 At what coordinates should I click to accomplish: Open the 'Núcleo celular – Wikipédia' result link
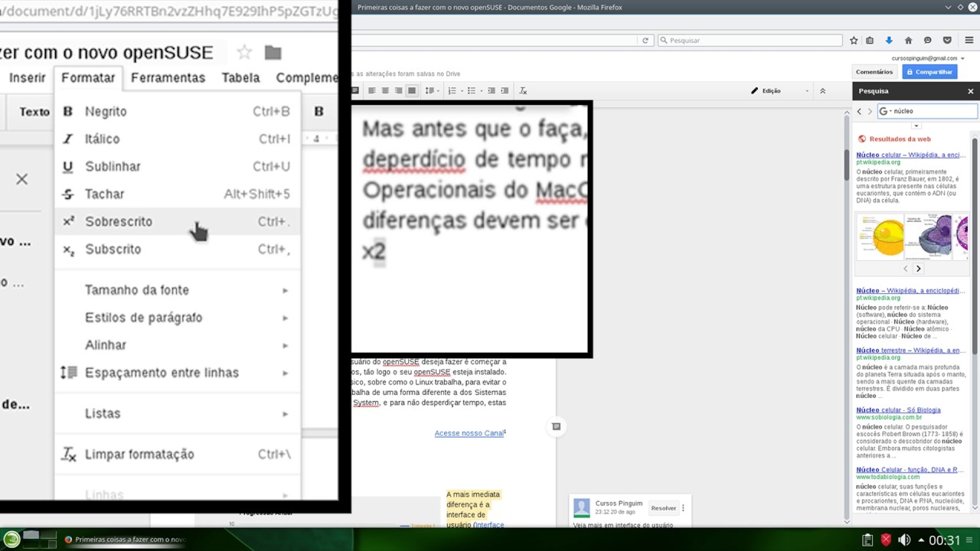click(x=910, y=155)
